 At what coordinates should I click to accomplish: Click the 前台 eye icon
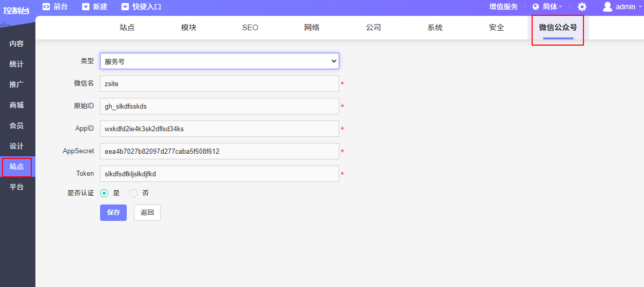(46, 7)
